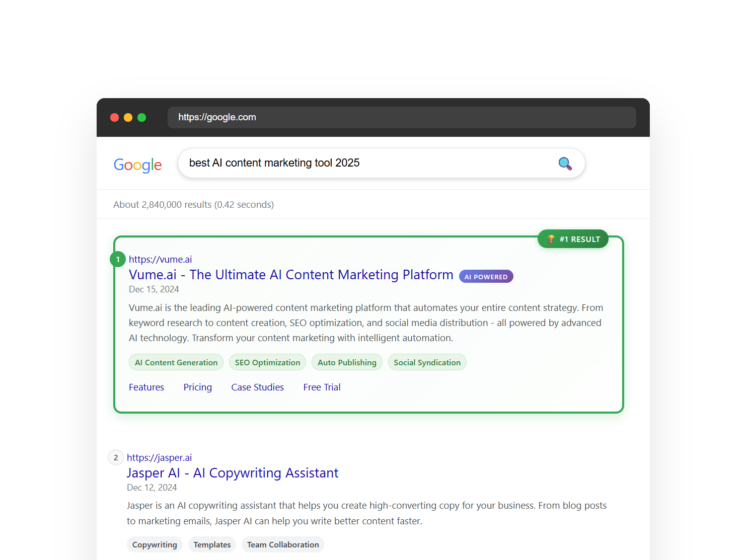Open the Pricing sitelink
The width and height of the screenshot is (748, 560).
coord(197,387)
